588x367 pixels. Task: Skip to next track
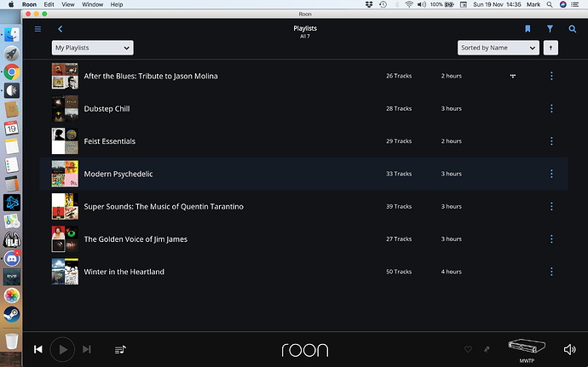click(x=87, y=349)
